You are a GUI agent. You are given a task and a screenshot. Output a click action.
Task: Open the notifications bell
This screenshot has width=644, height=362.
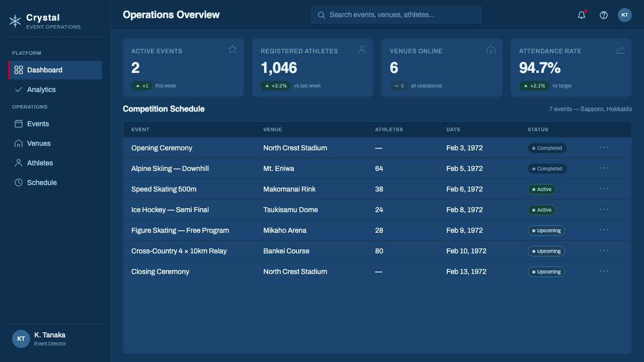[582, 15]
